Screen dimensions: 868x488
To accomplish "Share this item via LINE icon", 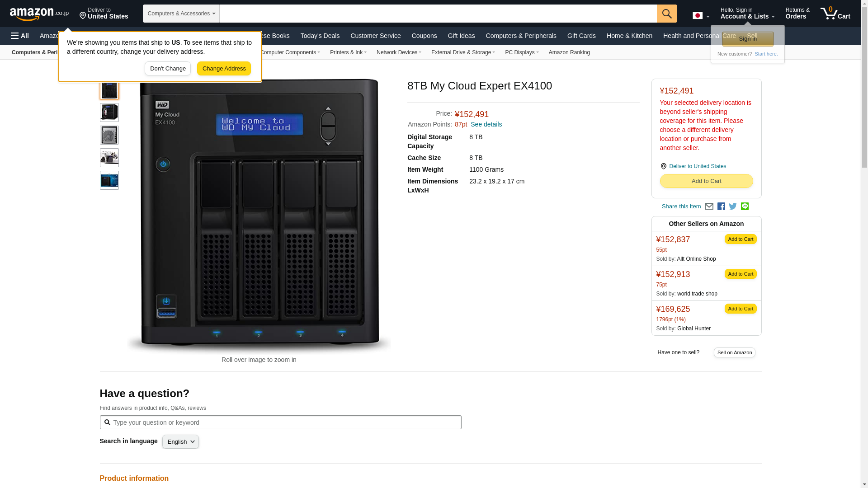I will 745,206.
